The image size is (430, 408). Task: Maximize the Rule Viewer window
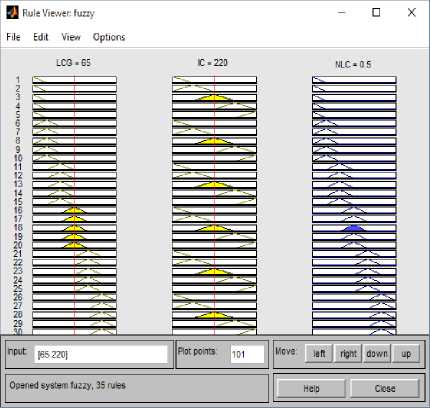[376, 13]
